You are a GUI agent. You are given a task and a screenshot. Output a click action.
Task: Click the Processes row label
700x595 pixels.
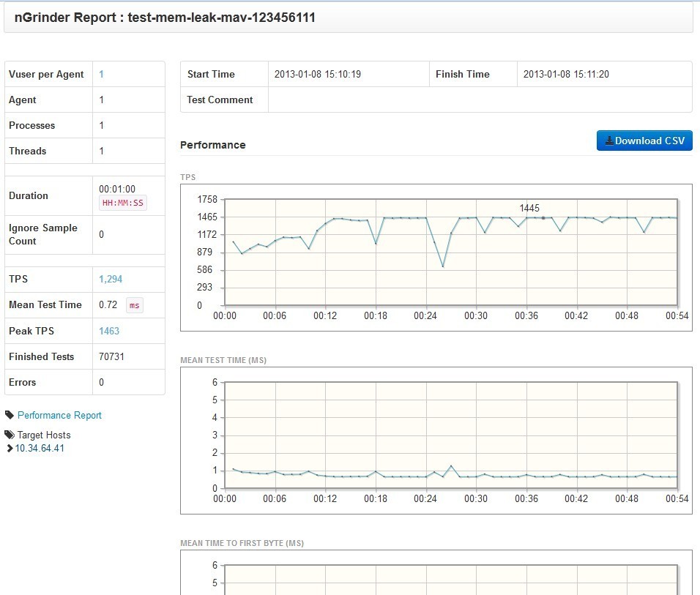point(31,125)
